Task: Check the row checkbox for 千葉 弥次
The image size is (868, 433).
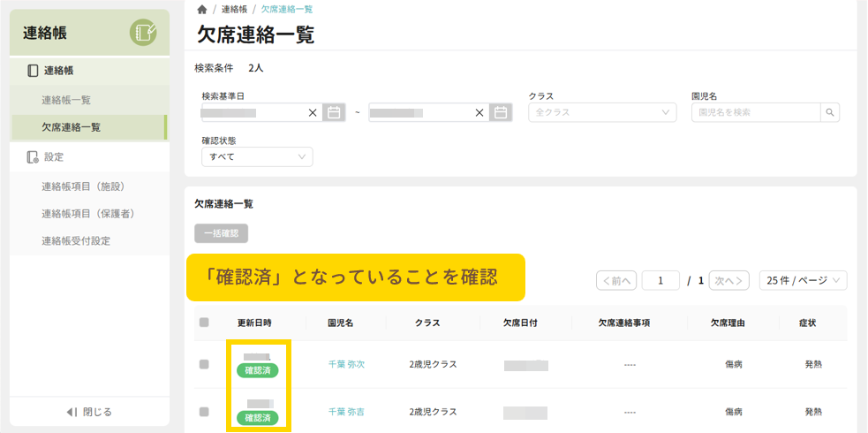Action: 204,364
